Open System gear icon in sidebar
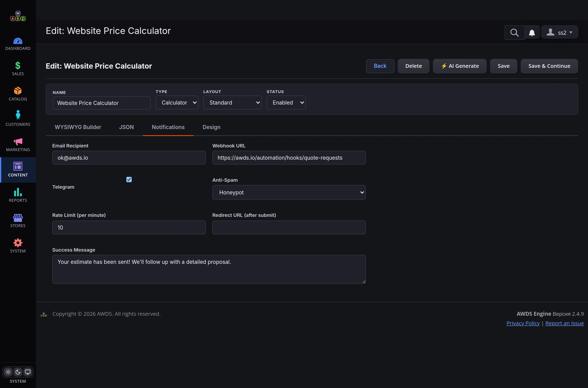 tap(18, 243)
